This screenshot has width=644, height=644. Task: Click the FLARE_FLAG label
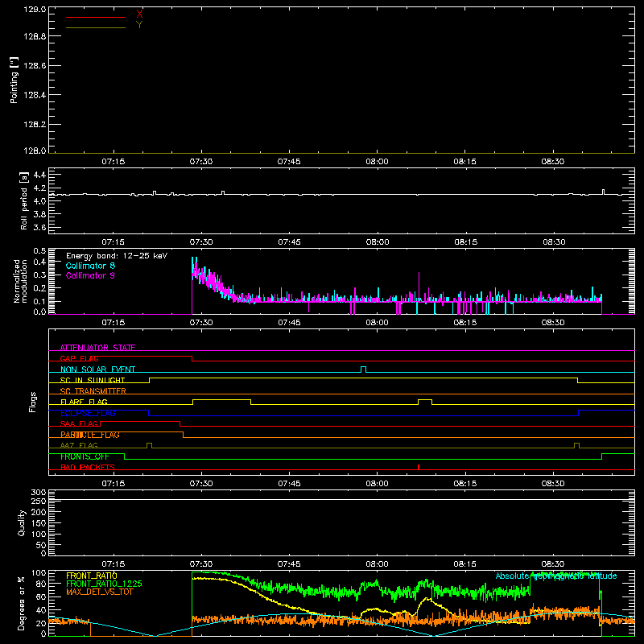(84, 402)
